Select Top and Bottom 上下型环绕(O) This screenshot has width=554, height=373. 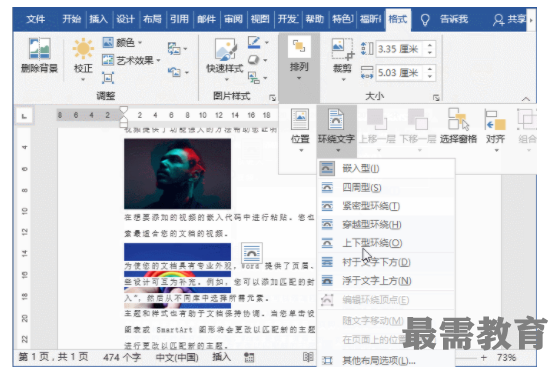pyautogui.click(x=386, y=243)
